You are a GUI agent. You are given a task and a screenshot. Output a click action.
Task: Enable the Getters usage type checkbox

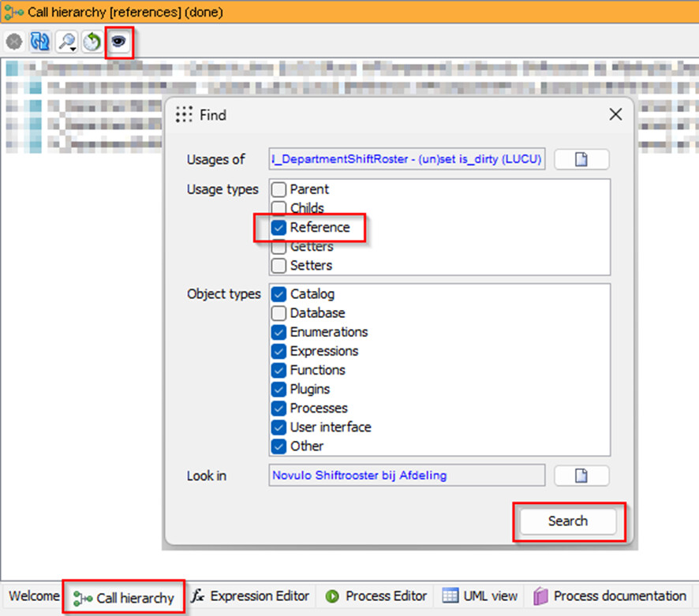click(x=278, y=246)
